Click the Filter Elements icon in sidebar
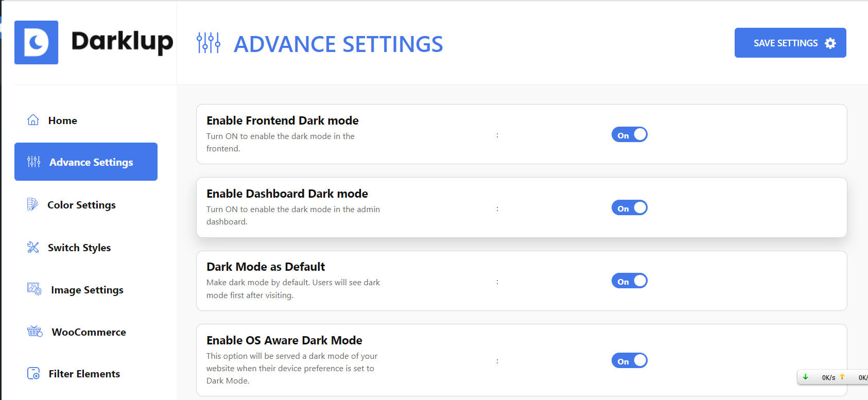868x400 pixels. click(x=33, y=373)
